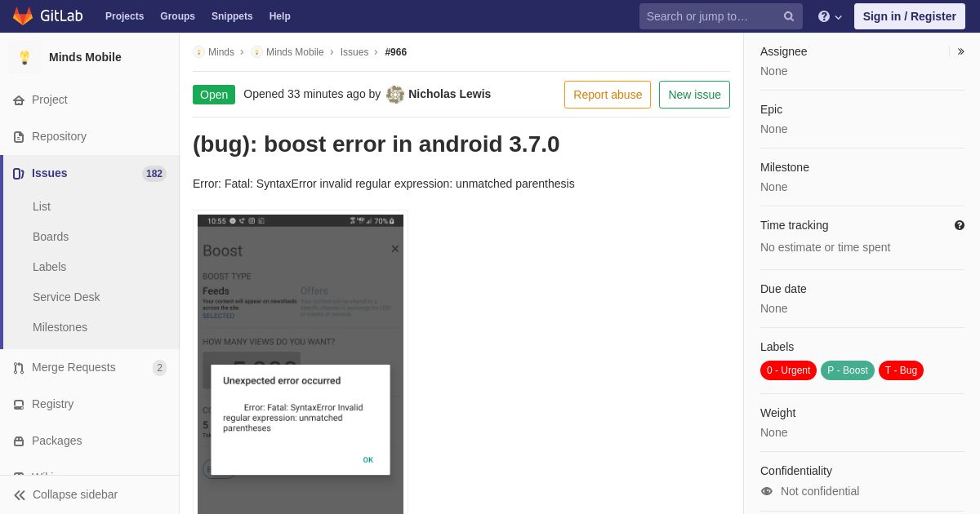
Task: Open the Projects menu
Action: click(124, 16)
